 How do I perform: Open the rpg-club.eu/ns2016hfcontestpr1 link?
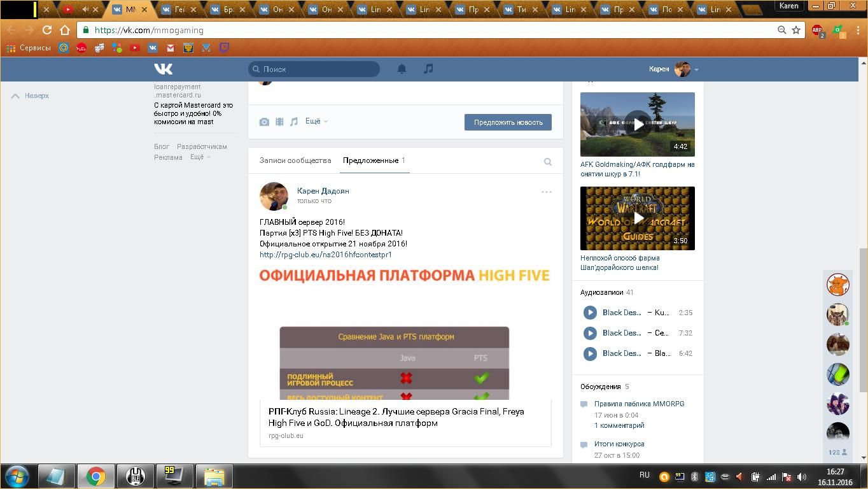[x=326, y=255]
